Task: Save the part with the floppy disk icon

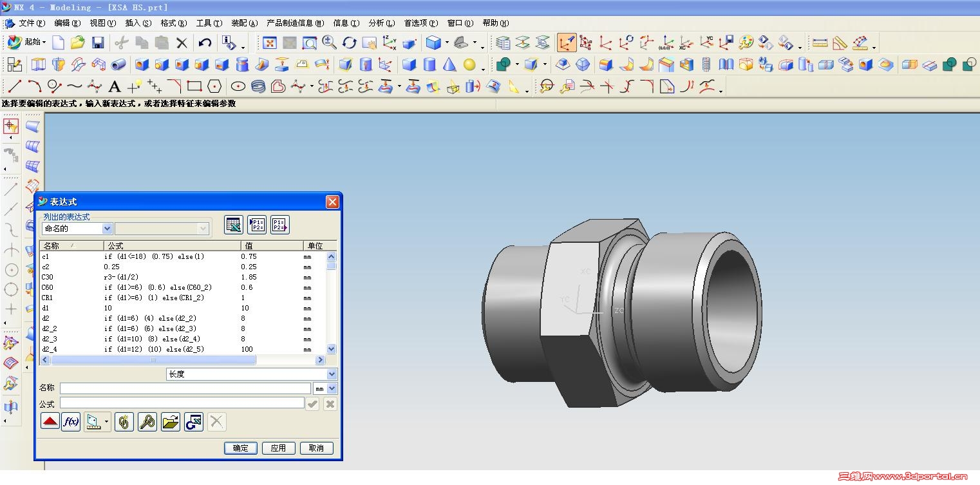Action: 98,43
